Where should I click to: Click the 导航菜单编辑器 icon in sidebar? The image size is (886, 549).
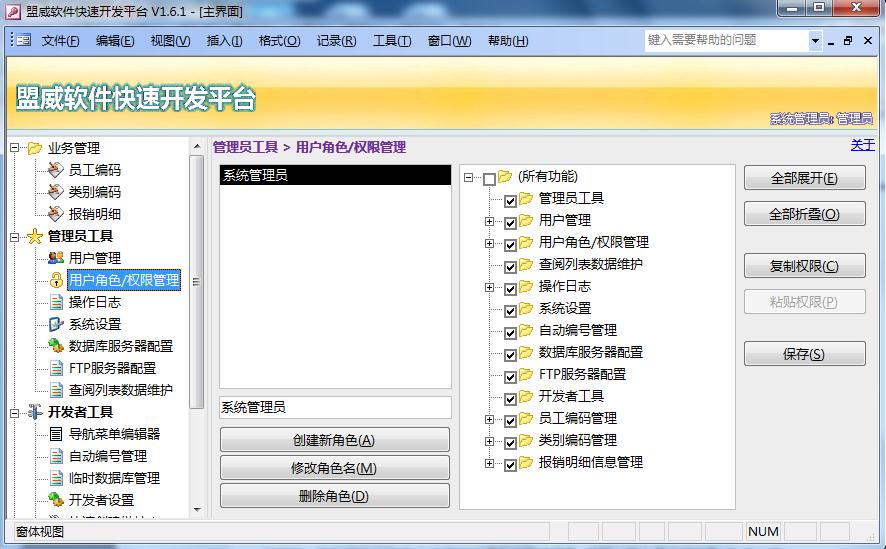(56, 434)
